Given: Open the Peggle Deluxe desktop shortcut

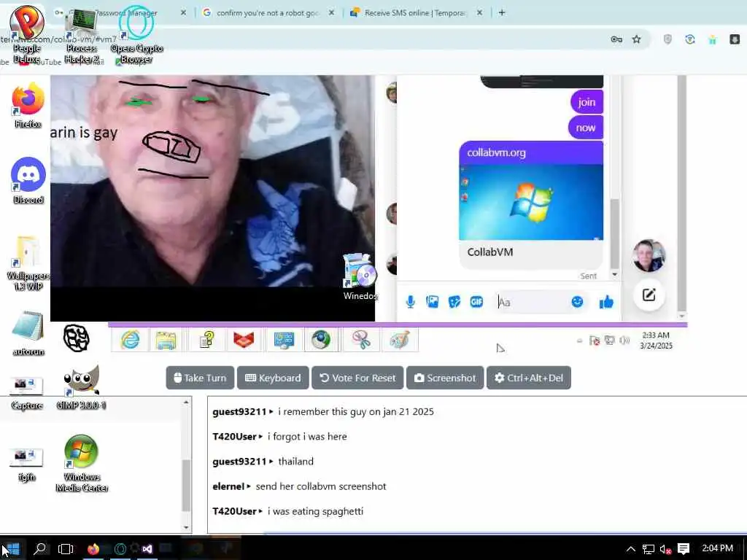Looking at the screenshot, I should [x=27, y=34].
